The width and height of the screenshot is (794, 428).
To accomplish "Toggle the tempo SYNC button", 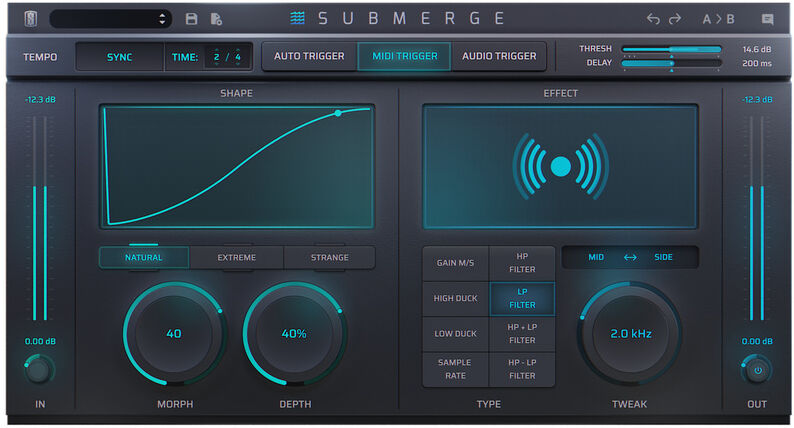I will tap(120, 57).
